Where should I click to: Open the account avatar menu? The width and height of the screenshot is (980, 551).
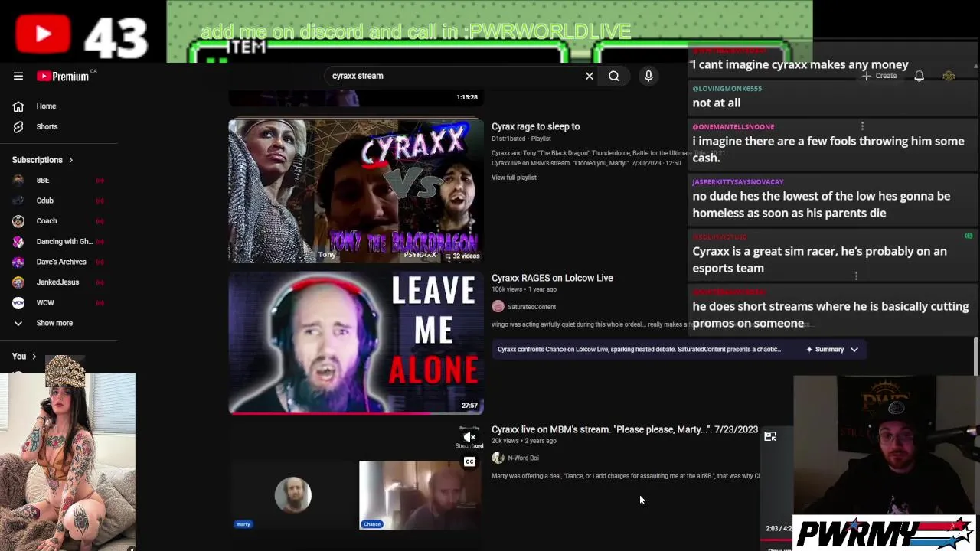point(949,76)
